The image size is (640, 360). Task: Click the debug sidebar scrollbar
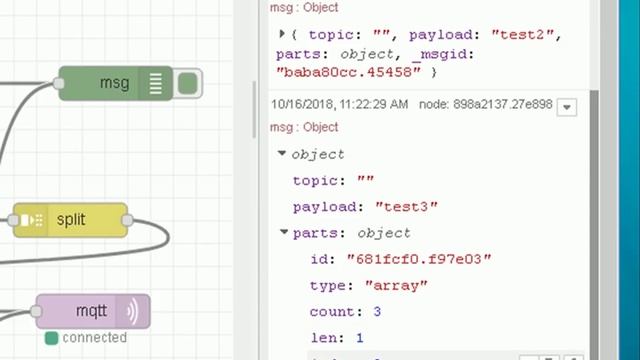(x=594, y=224)
